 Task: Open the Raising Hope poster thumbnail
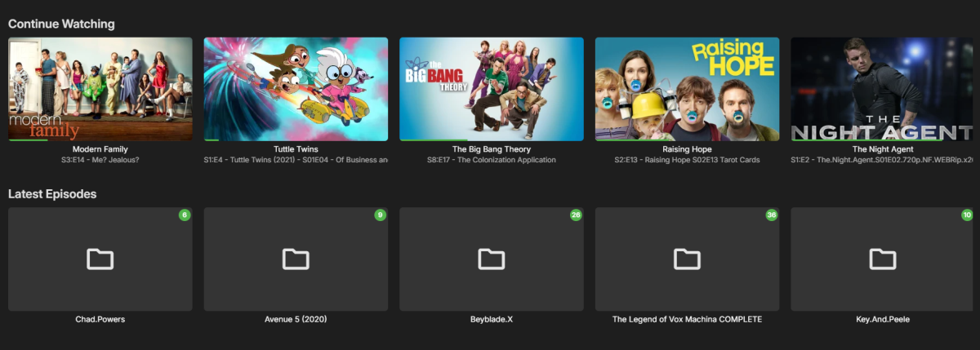688,89
